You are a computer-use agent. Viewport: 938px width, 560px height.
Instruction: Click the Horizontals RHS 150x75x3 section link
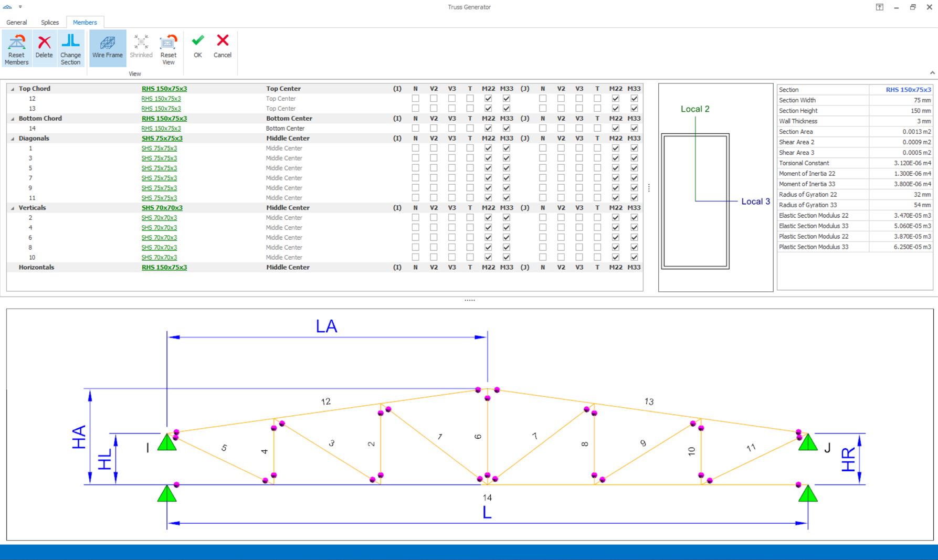164,268
